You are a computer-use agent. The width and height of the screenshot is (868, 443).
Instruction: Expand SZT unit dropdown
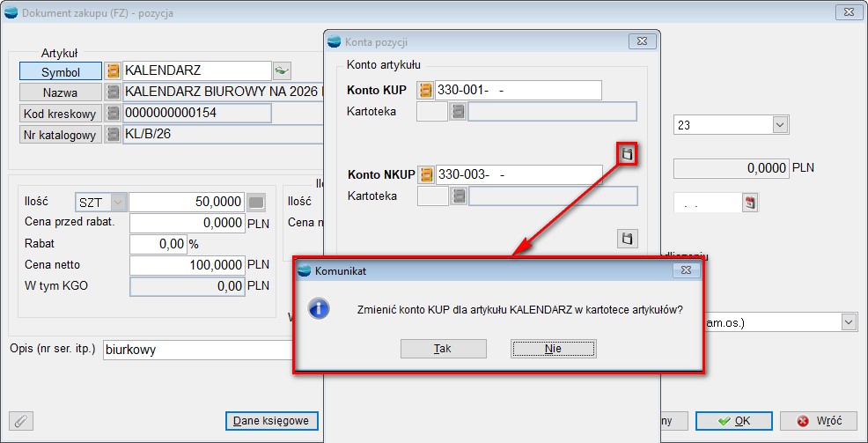[x=119, y=203]
